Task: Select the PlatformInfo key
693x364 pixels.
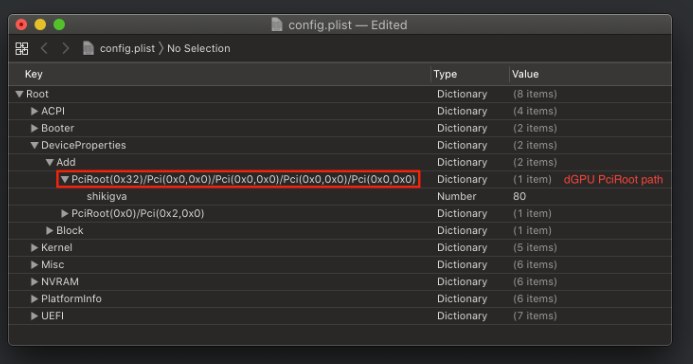Action: 71,299
